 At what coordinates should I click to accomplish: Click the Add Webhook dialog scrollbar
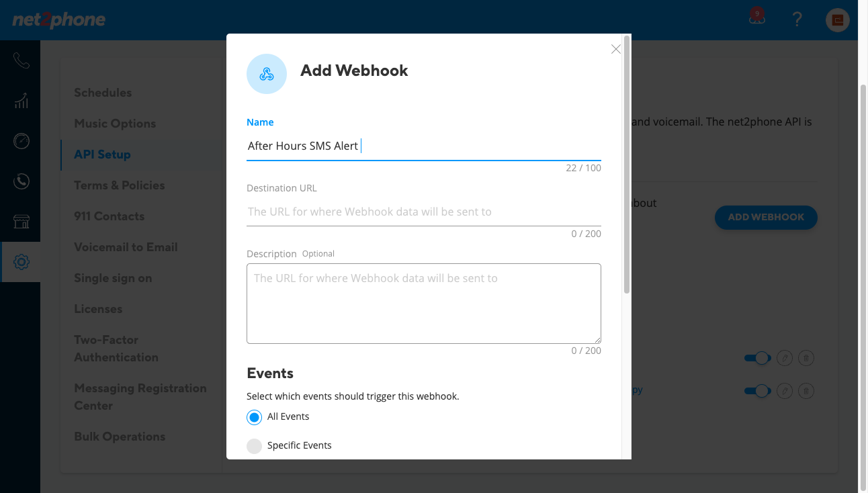click(x=627, y=165)
